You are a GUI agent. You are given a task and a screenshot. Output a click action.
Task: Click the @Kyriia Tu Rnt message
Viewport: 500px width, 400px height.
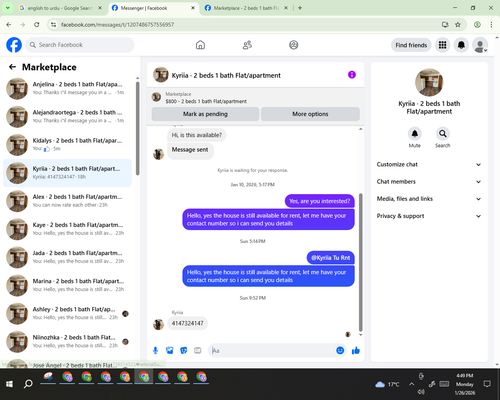pos(330,258)
